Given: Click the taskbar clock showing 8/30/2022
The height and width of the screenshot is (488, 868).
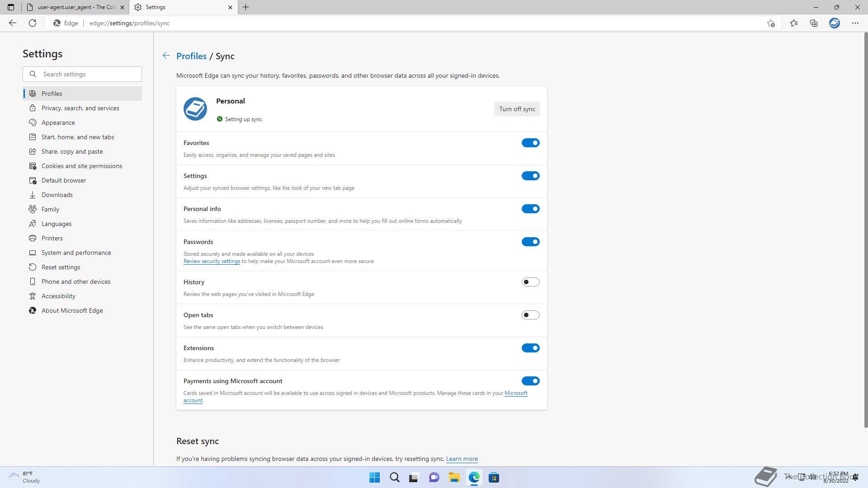Looking at the screenshot, I should 836,477.
